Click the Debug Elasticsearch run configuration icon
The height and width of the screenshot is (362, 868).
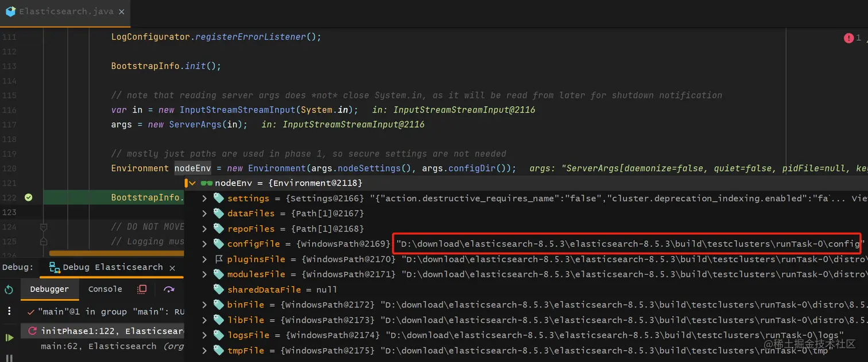(55, 267)
